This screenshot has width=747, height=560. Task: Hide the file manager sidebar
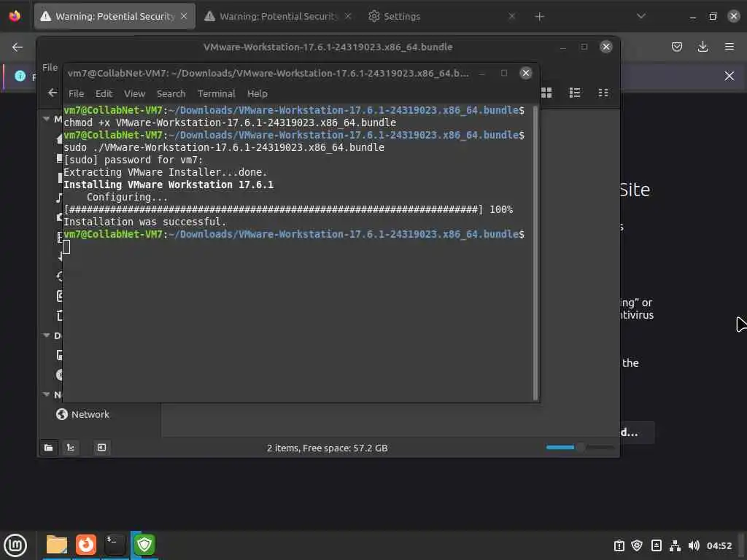(x=101, y=448)
